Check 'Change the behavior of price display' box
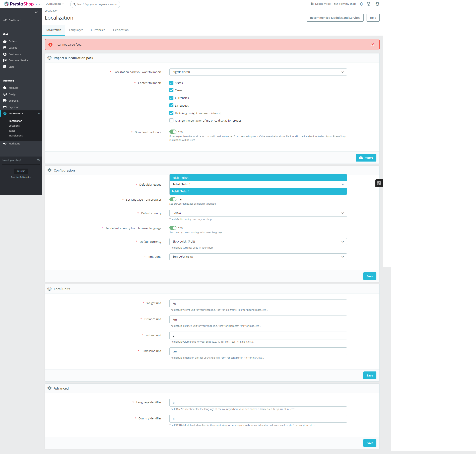Screen dimensions: 476x454 click(171, 120)
